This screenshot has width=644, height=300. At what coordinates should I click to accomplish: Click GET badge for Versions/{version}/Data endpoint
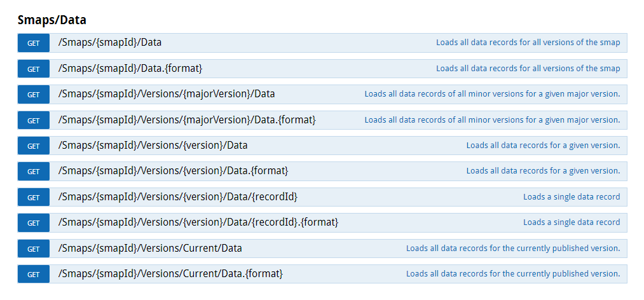(x=34, y=146)
